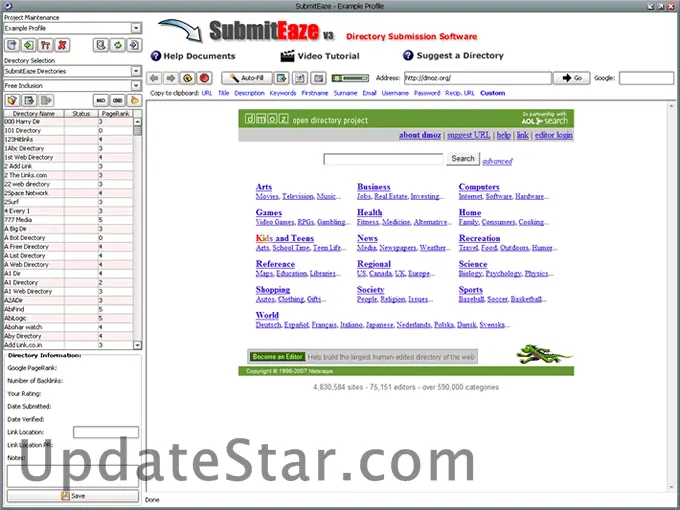Screen dimensions: 680x510
Task: Click the Suggest a Directory question icon
Action: (408, 55)
